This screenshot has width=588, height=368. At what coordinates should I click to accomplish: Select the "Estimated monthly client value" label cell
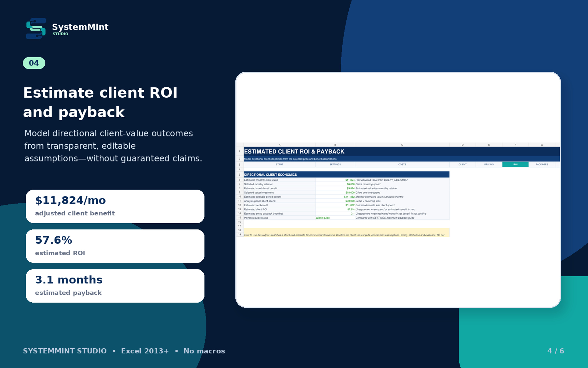click(x=279, y=180)
